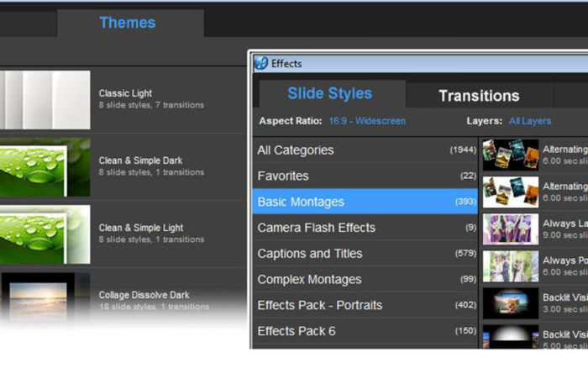Select the Favorites category
Viewport: 588px width, 368px height.
point(365,176)
